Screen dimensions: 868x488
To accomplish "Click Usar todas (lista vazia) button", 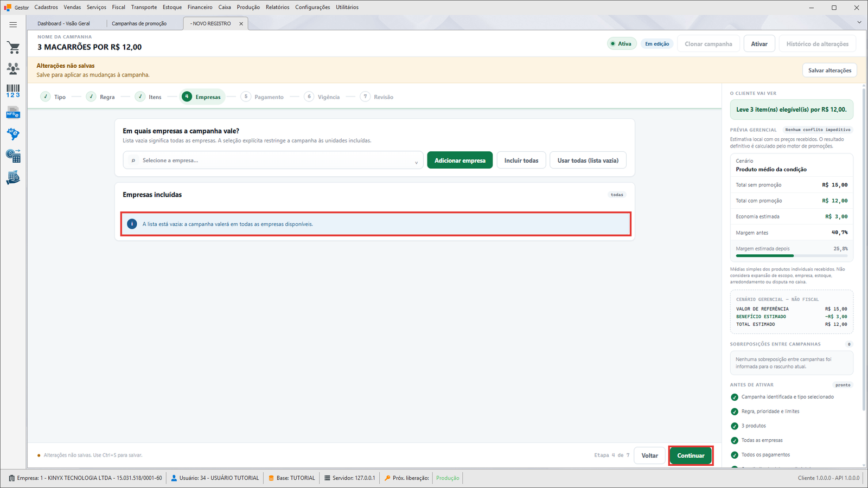I will 588,160.
